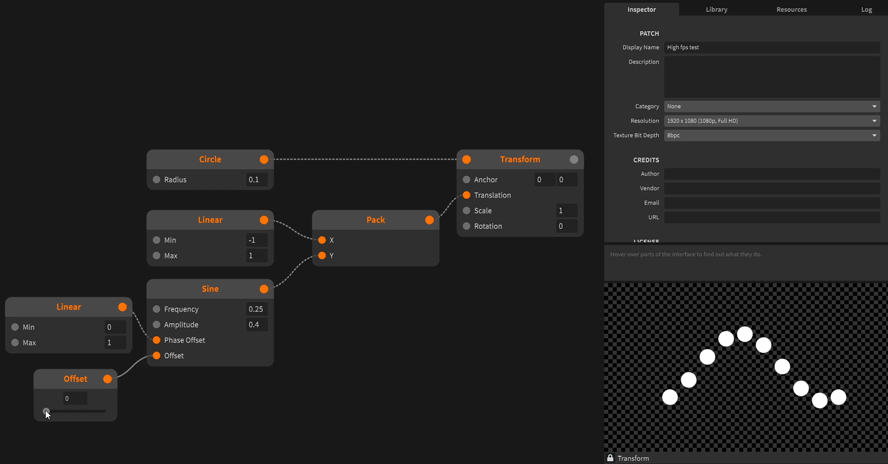The image size is (888, 464).
Task: Click the Rotation port on Transform
Action: point(467,226)
